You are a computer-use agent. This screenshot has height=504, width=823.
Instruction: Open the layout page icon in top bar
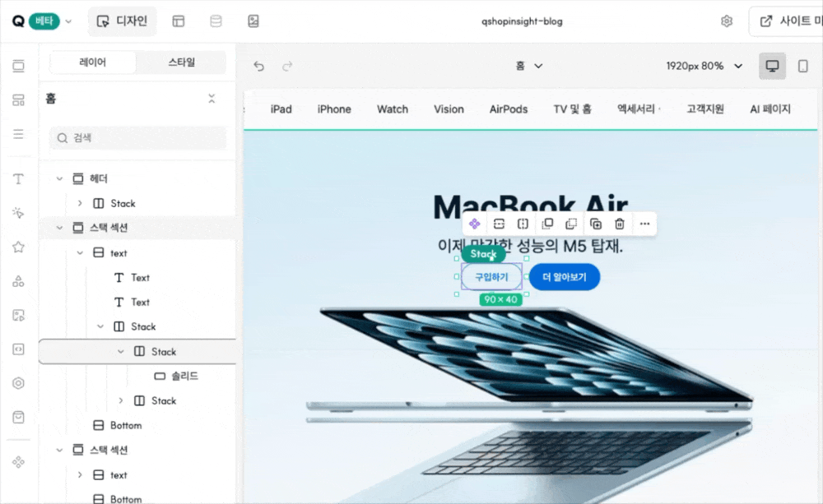pyautogui.click(x=179, y=21)
